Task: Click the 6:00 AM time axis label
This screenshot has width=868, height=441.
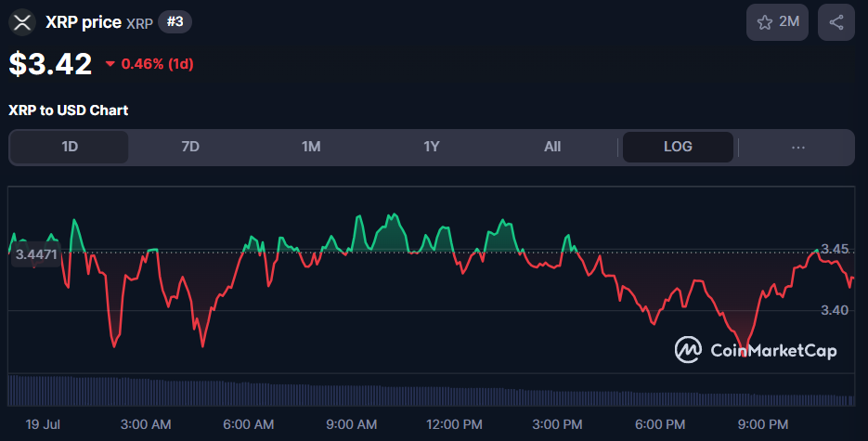Action: click(x=249, y=424)
